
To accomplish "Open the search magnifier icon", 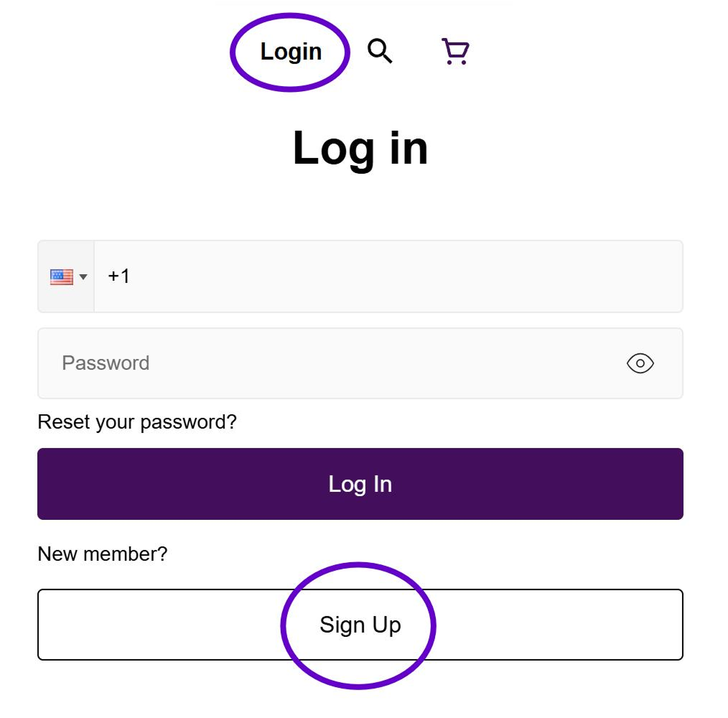I will click(380, 51).
